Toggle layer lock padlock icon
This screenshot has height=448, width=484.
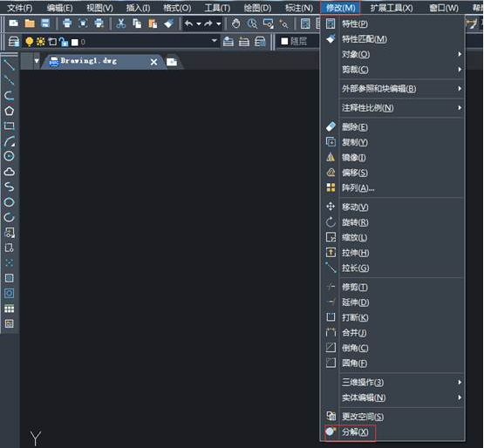(x=64, y=41)
